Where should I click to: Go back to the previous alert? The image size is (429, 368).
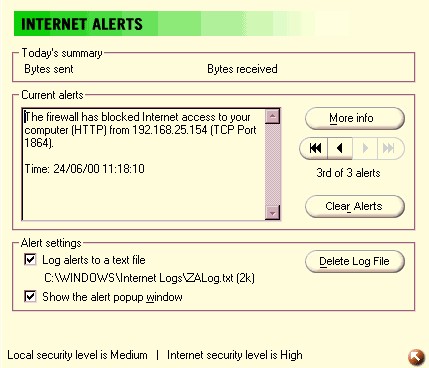coord(340,148)
